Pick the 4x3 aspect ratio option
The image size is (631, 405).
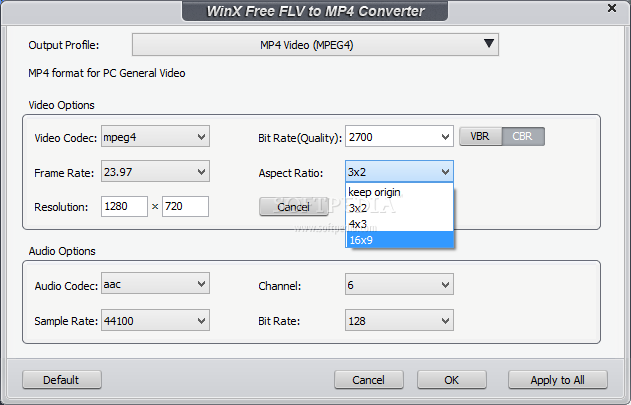(x=399, y=223)
